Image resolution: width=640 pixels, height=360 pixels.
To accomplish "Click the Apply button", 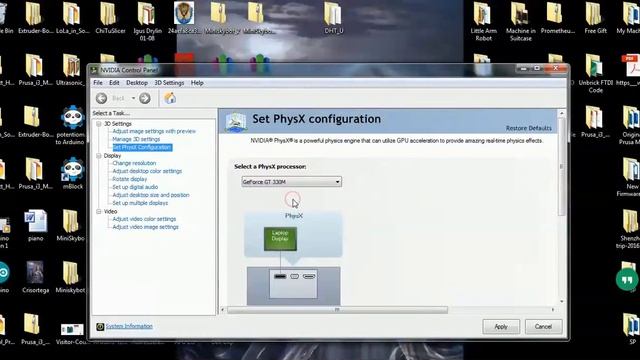I will point(501,327).
